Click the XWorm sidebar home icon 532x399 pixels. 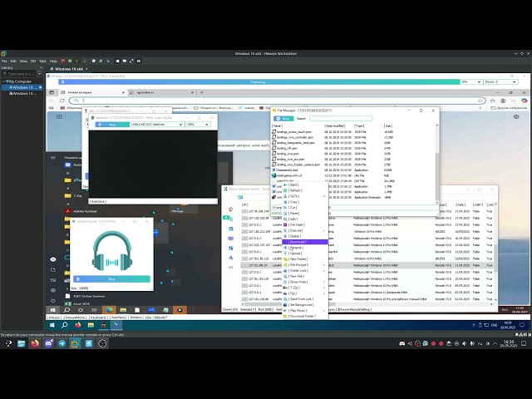click(231, 209)
